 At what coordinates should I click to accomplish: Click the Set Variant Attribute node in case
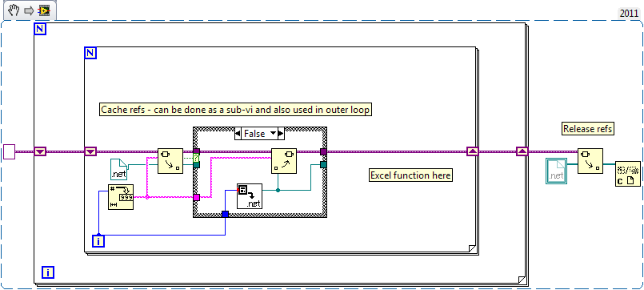point(283,161)
